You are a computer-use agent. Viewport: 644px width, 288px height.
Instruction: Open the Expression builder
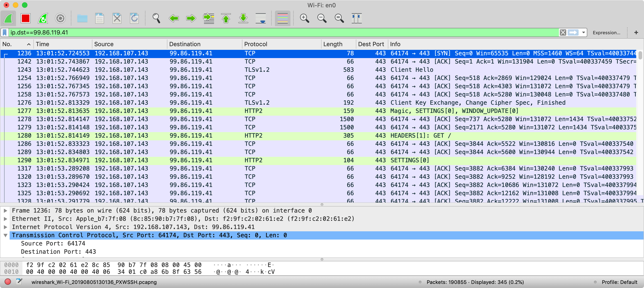606,33
